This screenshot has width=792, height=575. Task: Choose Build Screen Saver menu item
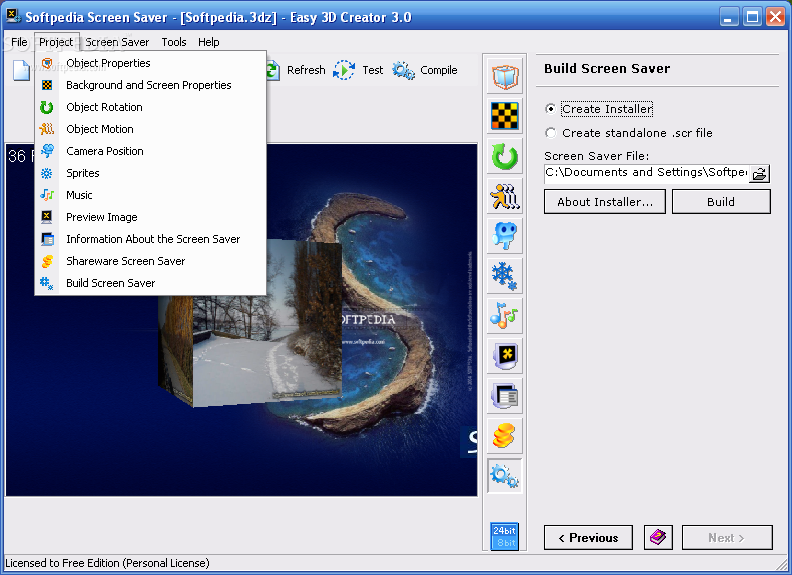click(151, 283)
